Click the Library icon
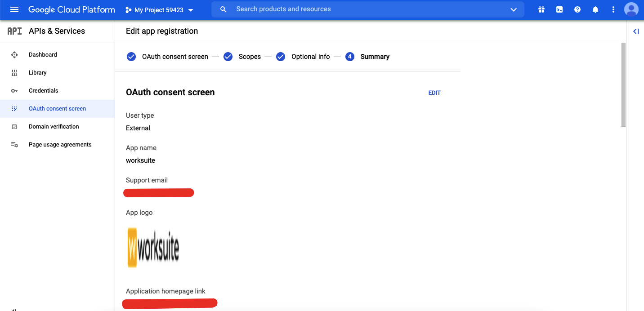Viewport: 644px width, 311px height. 14,73
